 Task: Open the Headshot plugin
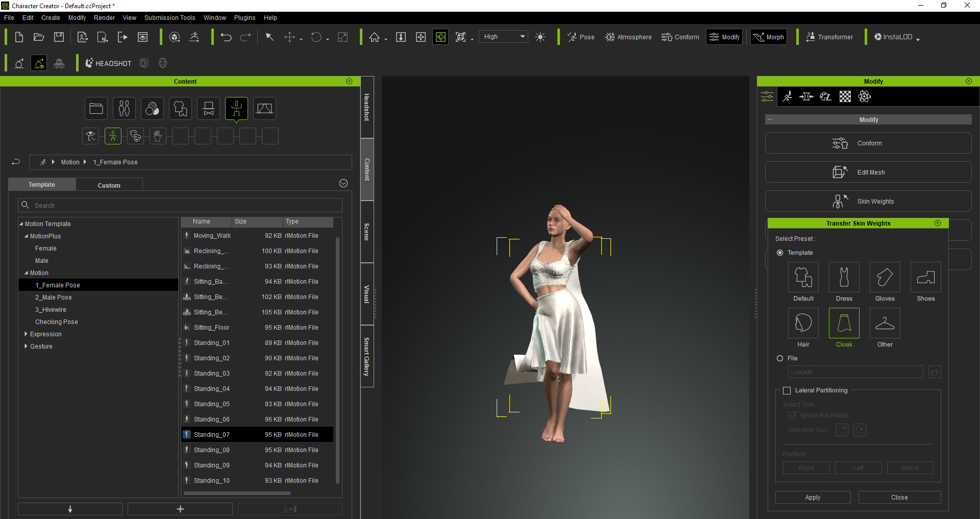pos(108,63)
